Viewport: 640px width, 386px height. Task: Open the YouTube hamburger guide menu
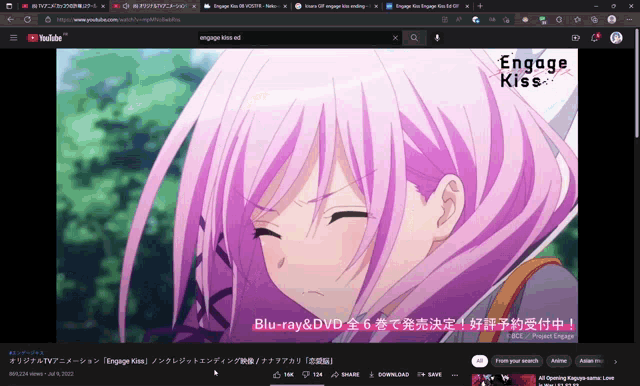[13, 38]
